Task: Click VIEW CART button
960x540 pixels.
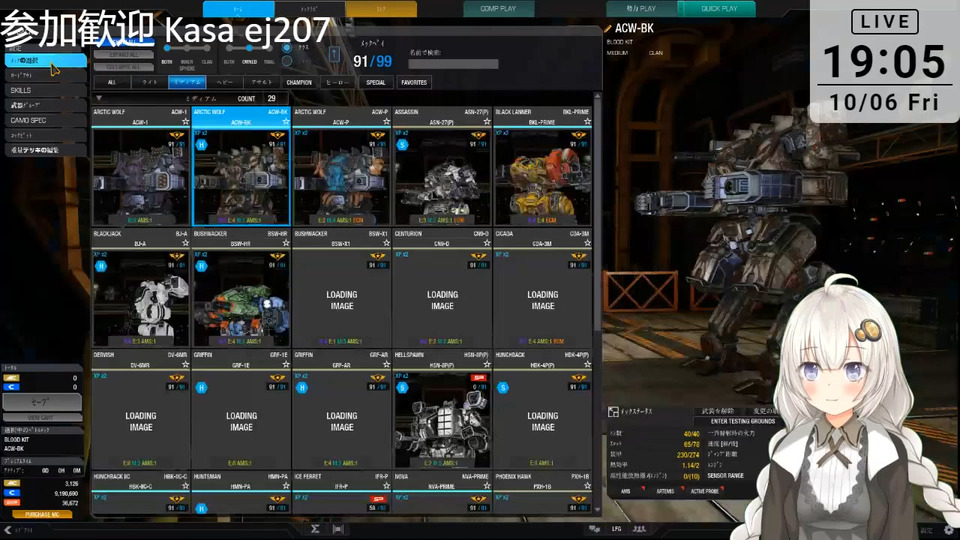Action: tap(42, 418)
